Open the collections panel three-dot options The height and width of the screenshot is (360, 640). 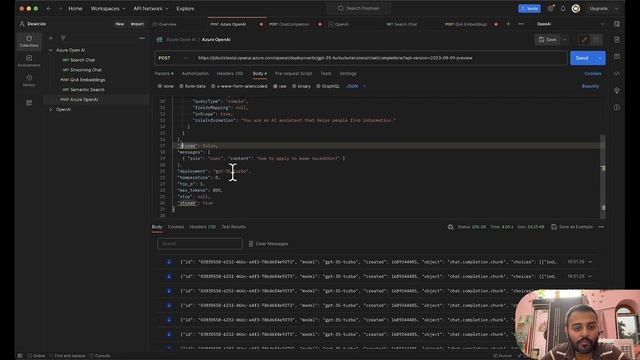click(142, 38)
